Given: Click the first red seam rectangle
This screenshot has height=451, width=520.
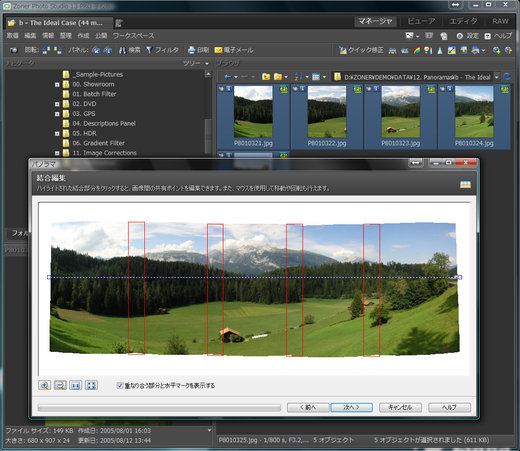Looking at the screenshot, I should 136,288.
